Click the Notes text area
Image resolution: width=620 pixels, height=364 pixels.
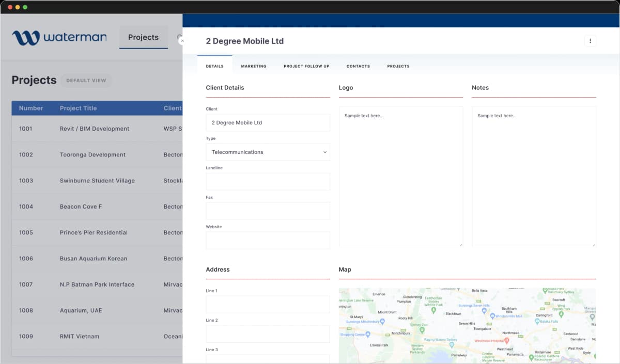[x=534, y=177]
